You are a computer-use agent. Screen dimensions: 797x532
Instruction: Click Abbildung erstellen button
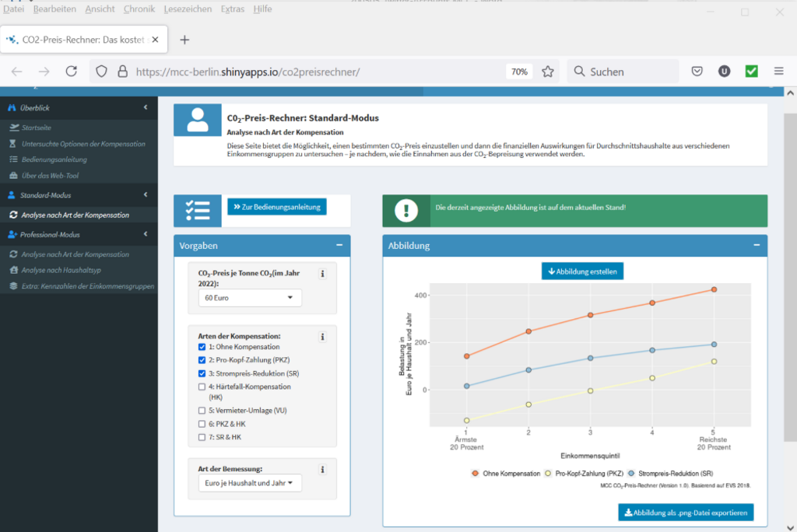(582, 271)
